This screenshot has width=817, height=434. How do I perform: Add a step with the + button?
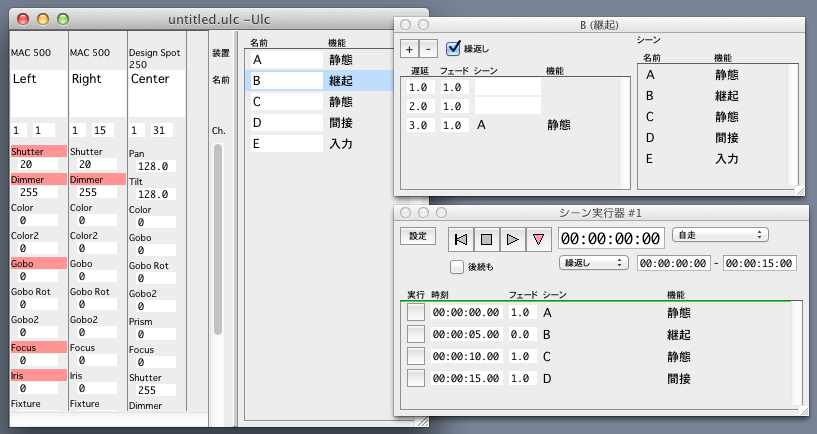[410, 49]
